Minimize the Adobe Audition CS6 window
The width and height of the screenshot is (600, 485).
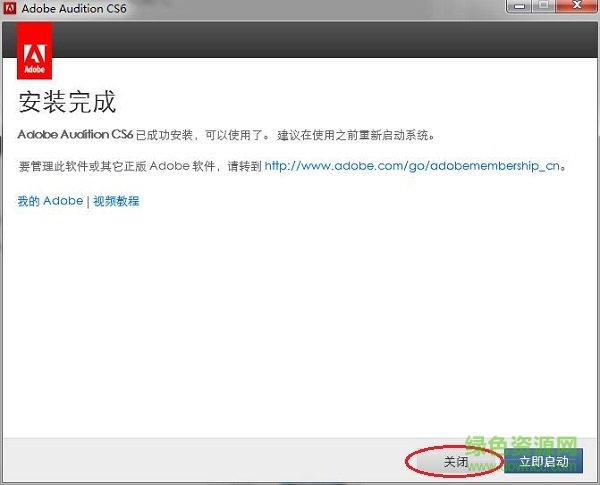click(x=519, y=6)
